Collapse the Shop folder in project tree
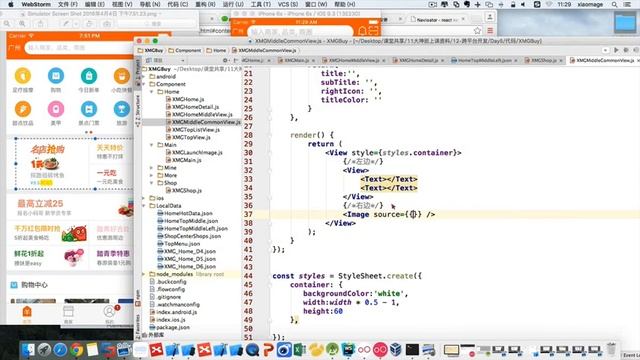Viewport: 640px width, 360px height. pyautogui.click(x=151, y=183)
